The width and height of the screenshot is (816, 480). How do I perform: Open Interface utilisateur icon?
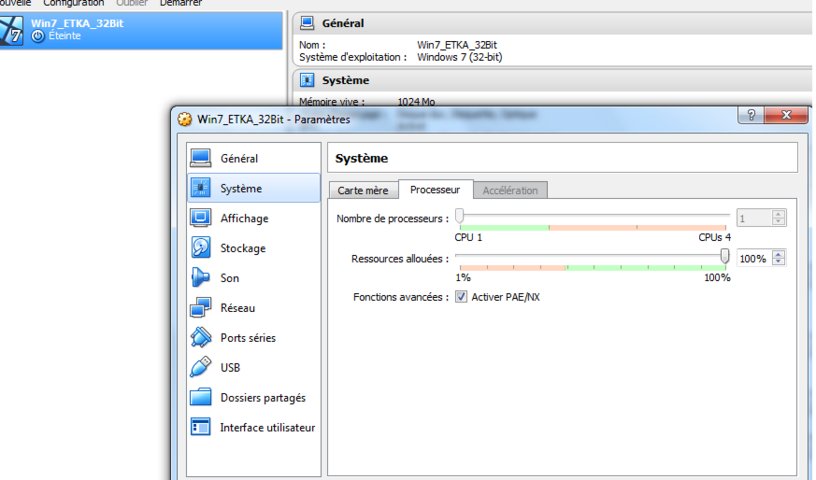[201, 427]
